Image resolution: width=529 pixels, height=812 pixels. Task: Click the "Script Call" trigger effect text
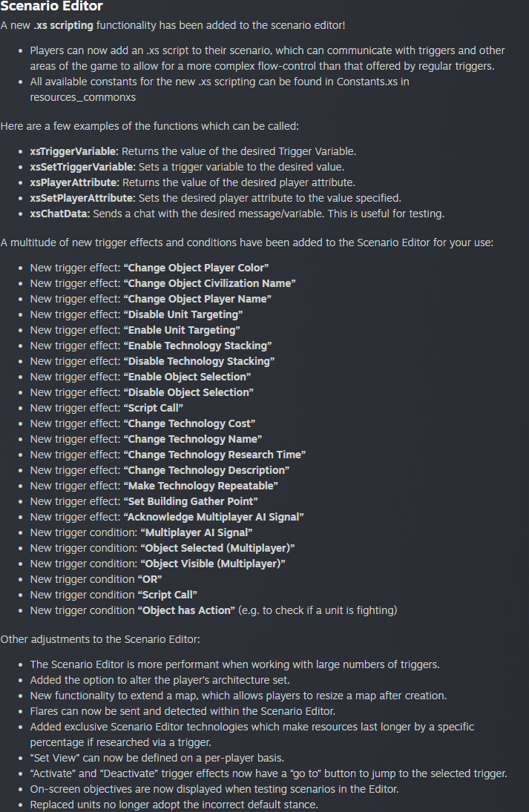point(153,408)
